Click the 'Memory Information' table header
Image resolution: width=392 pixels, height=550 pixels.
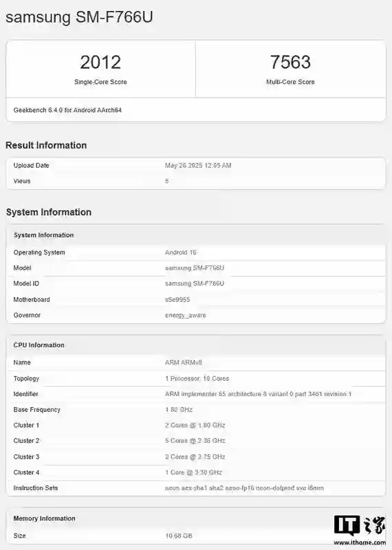pyautogui.click(x=44, y=518)
